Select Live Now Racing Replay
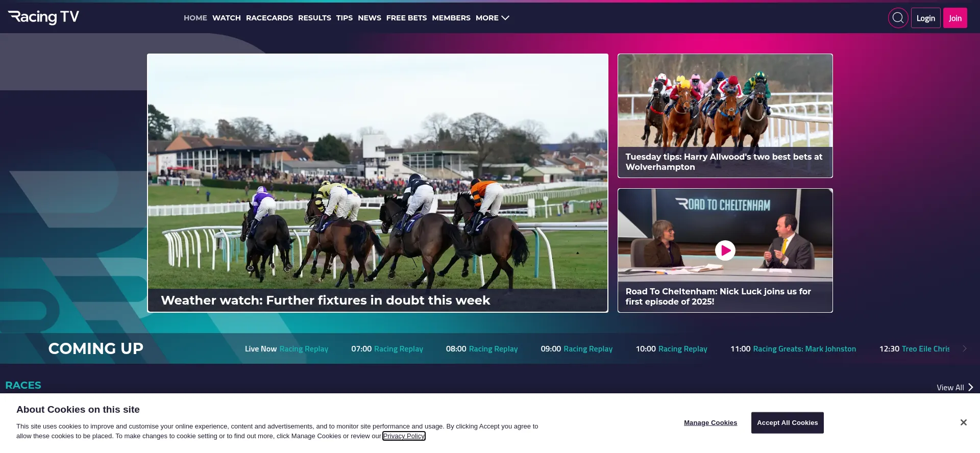Viewport: 980px width, 453px height. point(286,349)
